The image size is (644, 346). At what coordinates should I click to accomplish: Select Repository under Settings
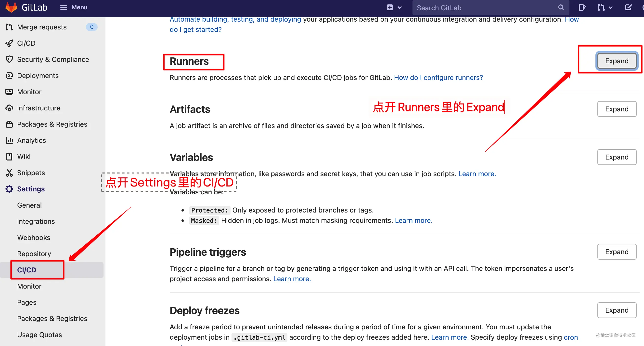tap(34, 254)
